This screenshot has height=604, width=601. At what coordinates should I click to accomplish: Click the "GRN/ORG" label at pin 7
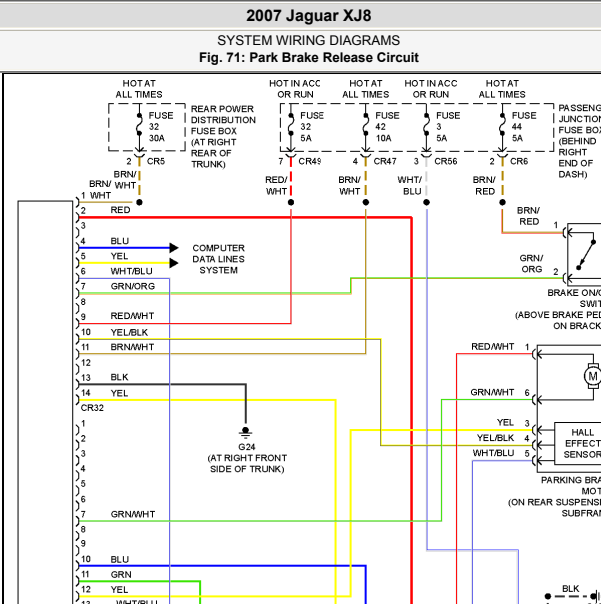[x=133, y=286]
